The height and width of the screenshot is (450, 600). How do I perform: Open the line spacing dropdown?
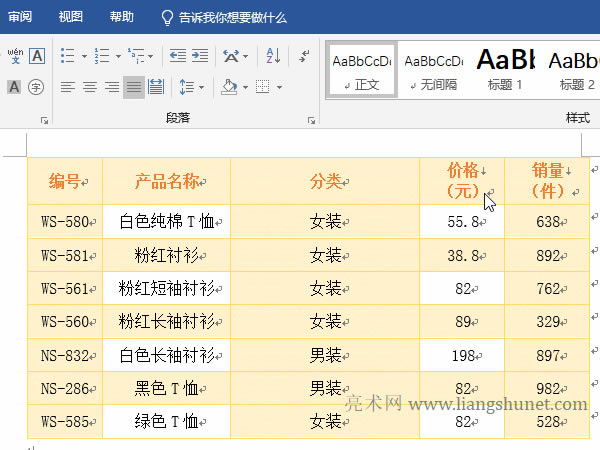coord(192,87)
